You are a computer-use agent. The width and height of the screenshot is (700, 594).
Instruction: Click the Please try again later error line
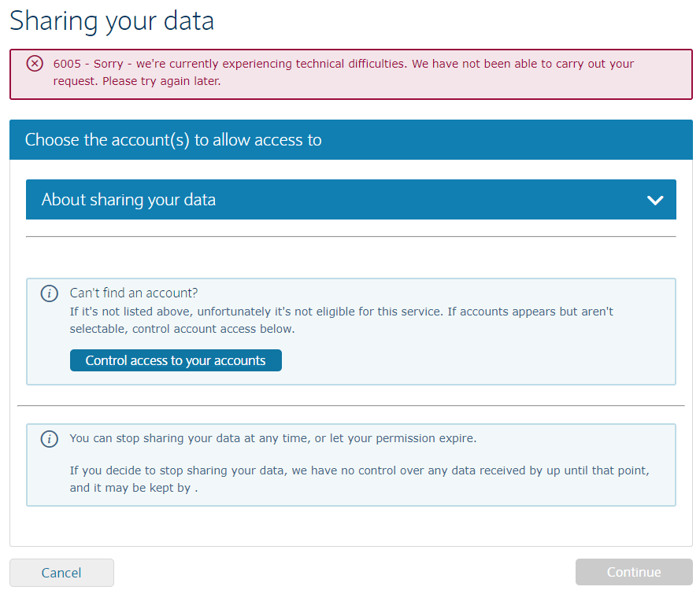click(x=137, y=81)
